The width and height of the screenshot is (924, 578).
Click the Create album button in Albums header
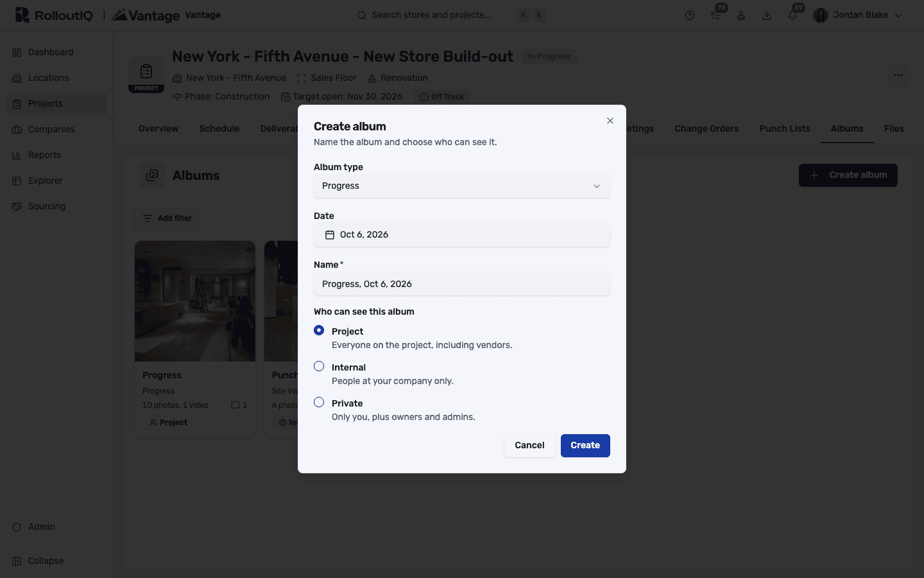(848, 175)
